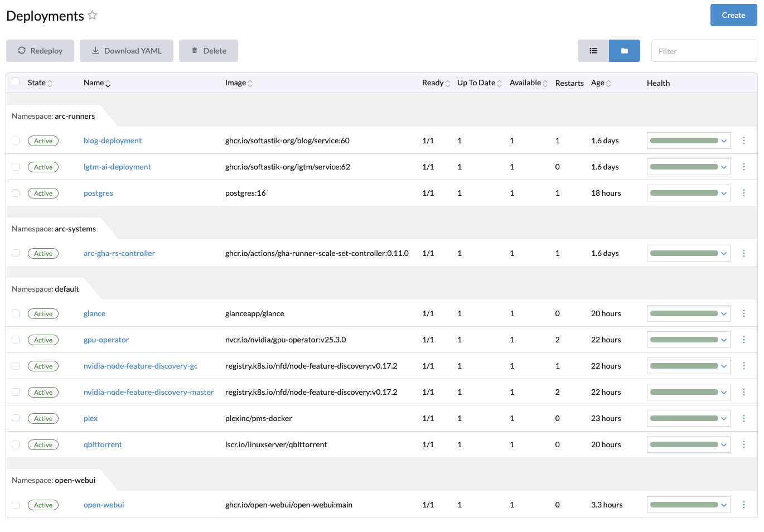Open actions menu for postgres row
The width and height of the screenshot is (764, 532).
[x=744, y=193]
